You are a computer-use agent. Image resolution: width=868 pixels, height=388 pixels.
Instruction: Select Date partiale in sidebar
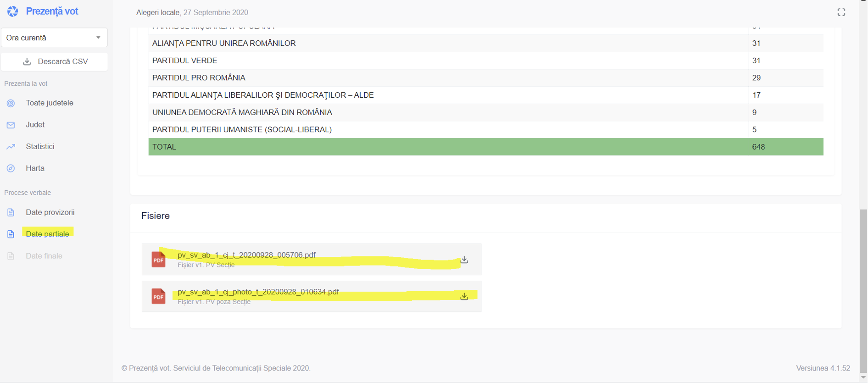(47, 234)
